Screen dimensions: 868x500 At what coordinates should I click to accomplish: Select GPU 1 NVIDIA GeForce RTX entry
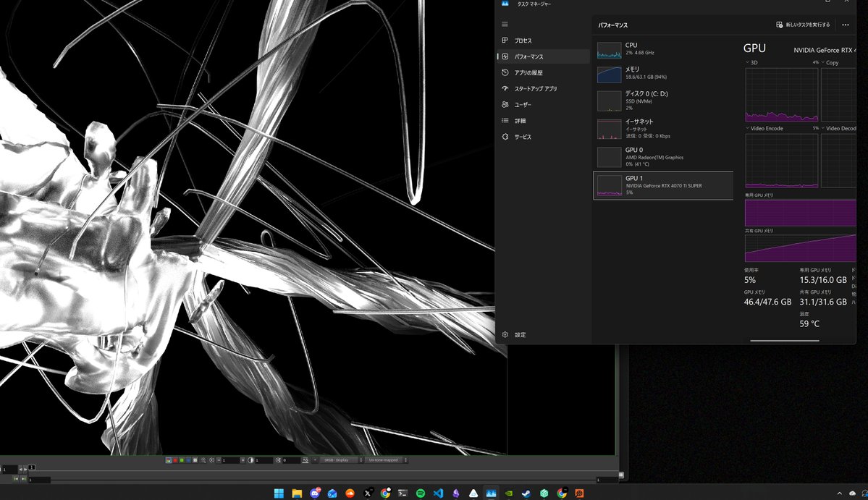tap(663, 185)
